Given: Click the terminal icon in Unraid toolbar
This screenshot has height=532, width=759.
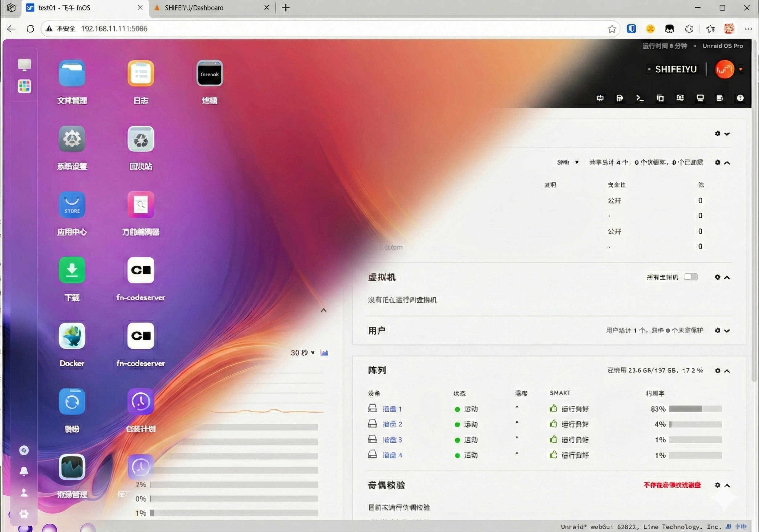Looking at the screenshot, I should pyautogui.click(x=640, y=98).
